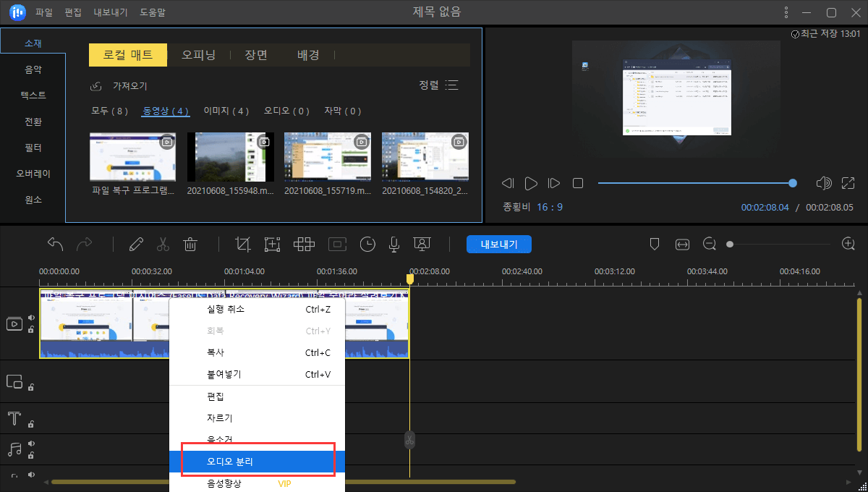This screenshot has width=868, height=492.
Task: Click the blue 내보내기 export button
Action: [498, 245]
